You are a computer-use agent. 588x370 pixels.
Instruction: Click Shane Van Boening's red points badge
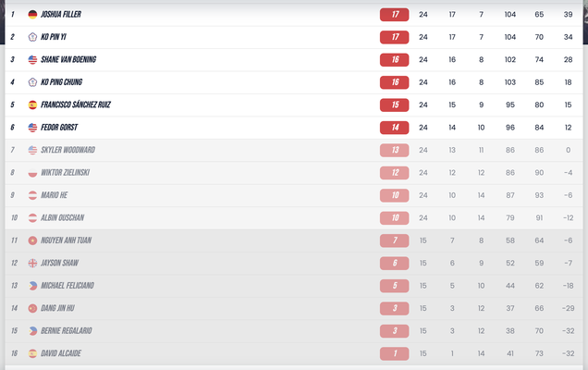tap(395, 60)
